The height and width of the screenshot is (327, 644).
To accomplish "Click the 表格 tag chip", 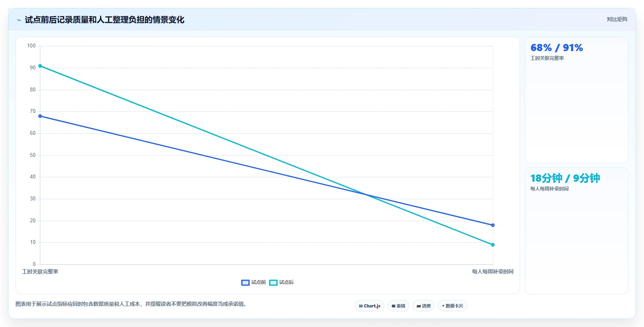I will pos(398,306).
